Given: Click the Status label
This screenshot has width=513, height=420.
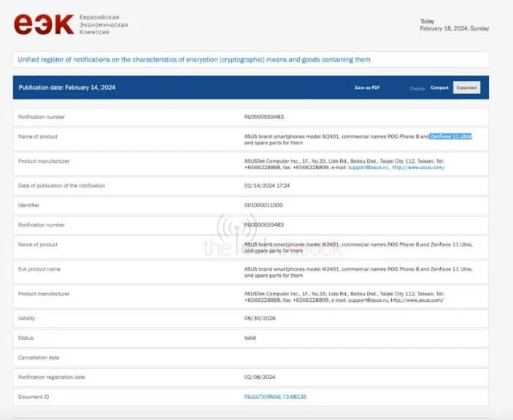Looking at the screenshot, I should (x=26, y=338).
